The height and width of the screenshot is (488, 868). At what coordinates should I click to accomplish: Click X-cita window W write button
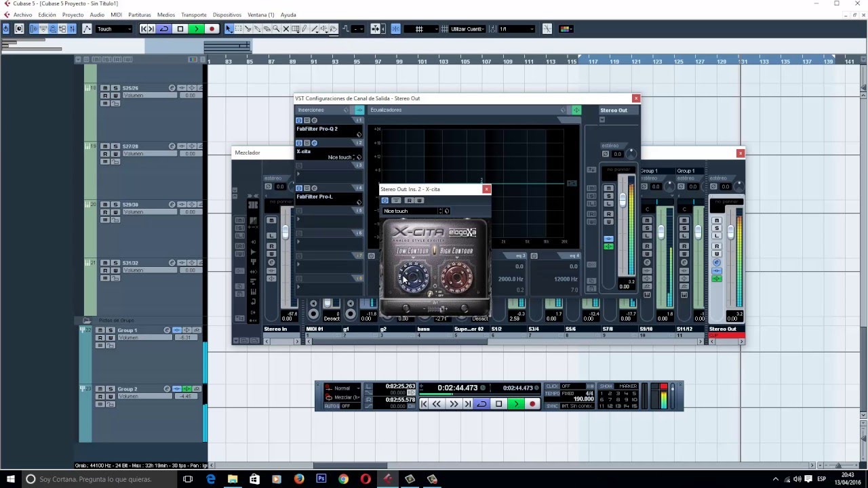[419, 200]
